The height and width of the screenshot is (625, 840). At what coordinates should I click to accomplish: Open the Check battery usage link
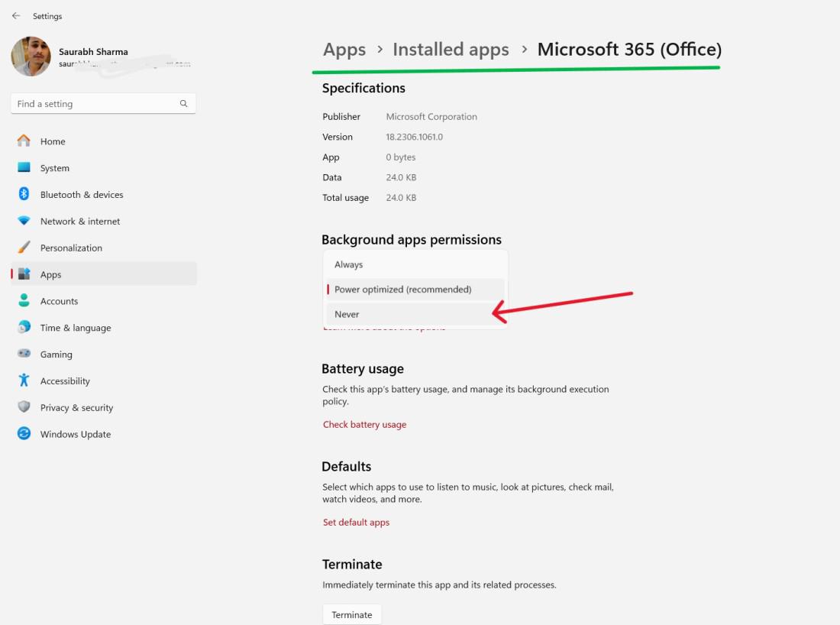(364, 425)
